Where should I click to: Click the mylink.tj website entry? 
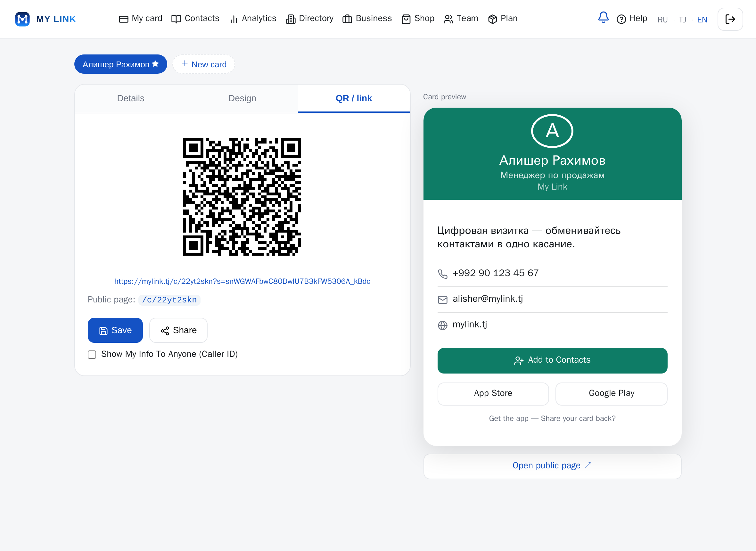point(470,325)
